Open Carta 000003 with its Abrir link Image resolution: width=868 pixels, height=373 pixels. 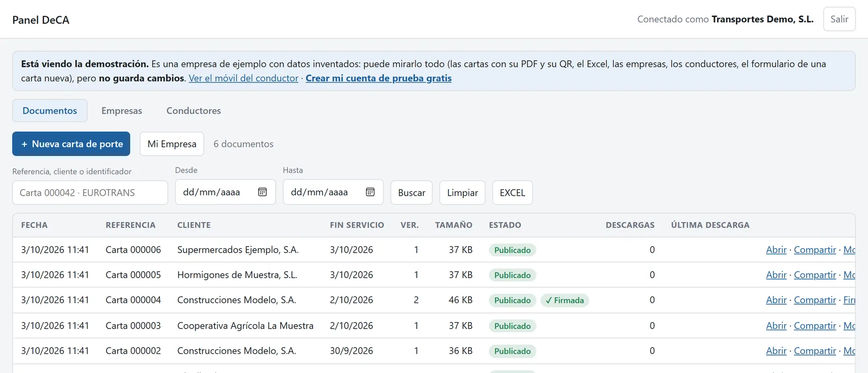click(x=776, y=326)
